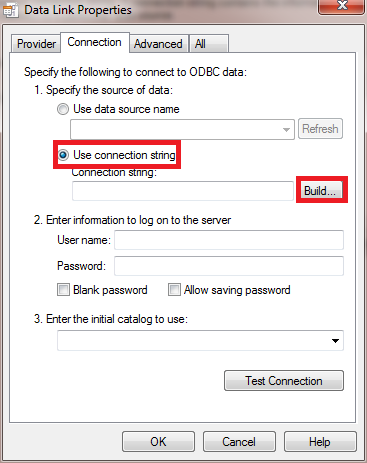Image resolution: width=367 pixels, height=463 pixels.
Task: Switch to the All tab
Action: click(x=209, y=44)
